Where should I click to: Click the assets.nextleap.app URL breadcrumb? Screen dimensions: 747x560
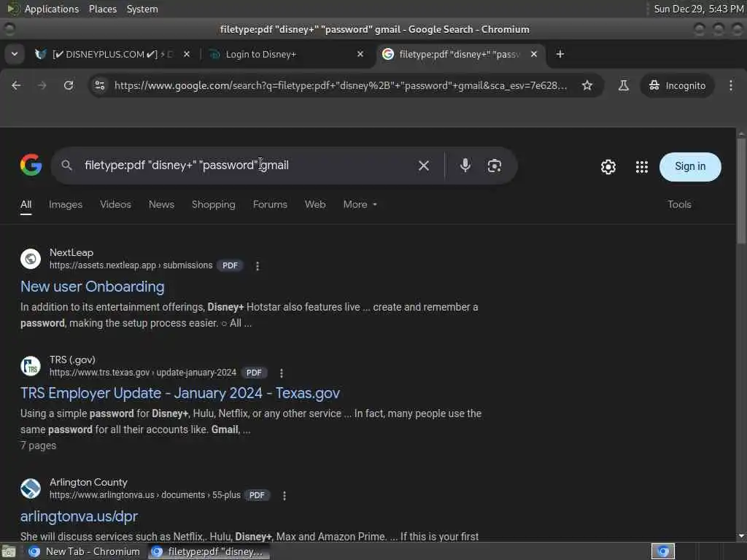131,265
